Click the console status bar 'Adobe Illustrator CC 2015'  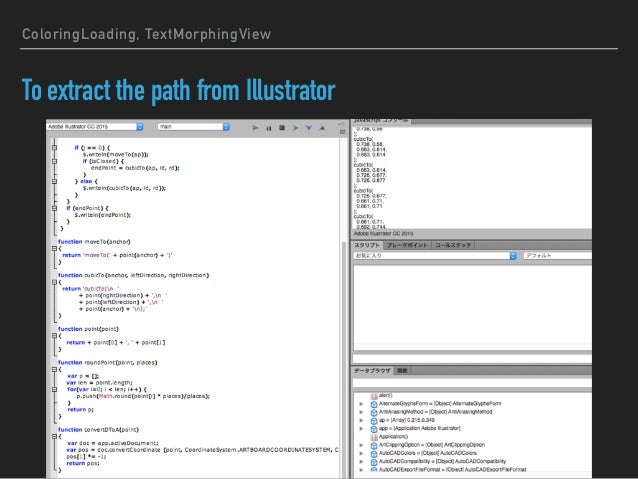tap(383, 234)
